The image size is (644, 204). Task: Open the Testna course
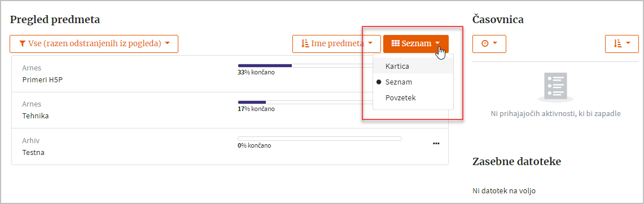[x=33, y=153]
